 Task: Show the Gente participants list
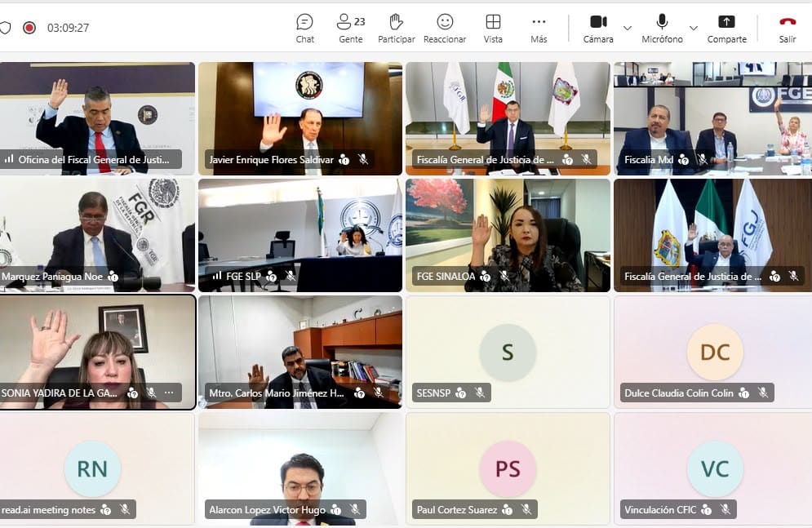[x=351, y=29]
